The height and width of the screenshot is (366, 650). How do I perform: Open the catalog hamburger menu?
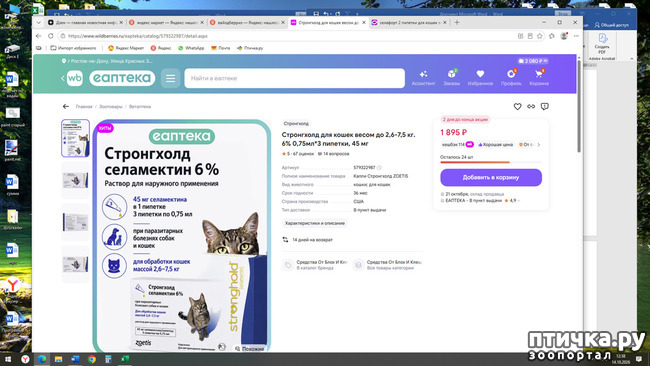coord(170,78)
